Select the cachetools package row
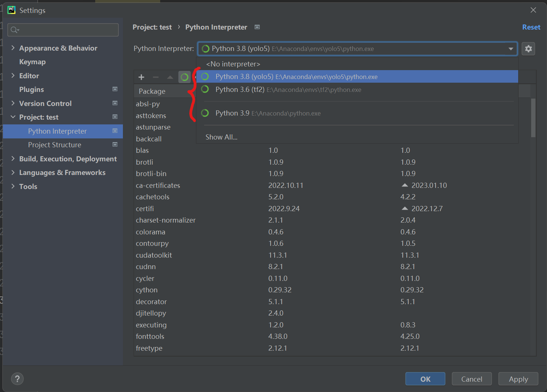 [332, 197]
